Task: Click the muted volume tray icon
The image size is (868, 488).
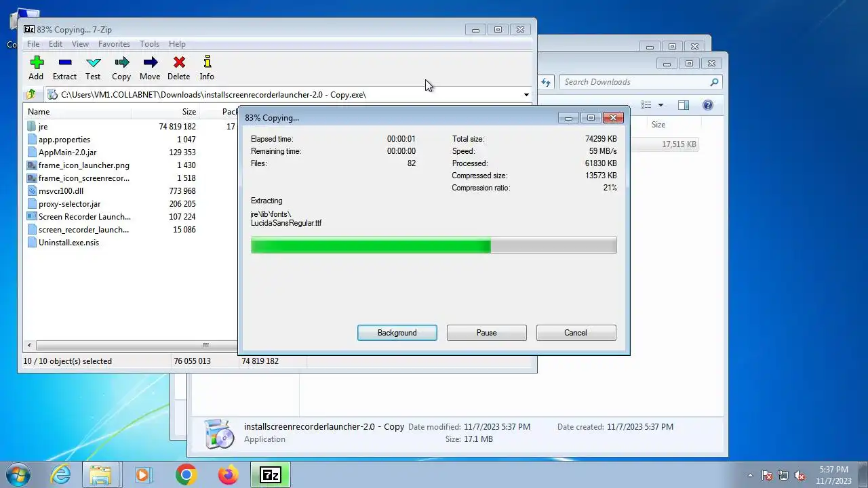Action: tap(800, 476)
